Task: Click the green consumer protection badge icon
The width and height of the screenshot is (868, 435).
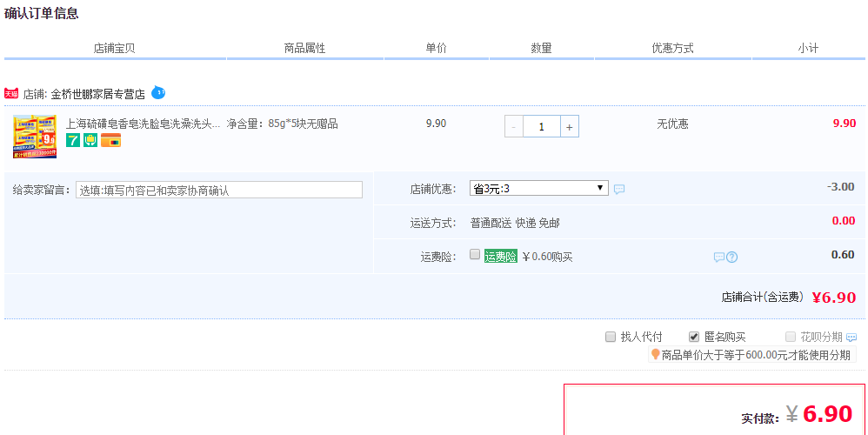Action: pyautogui.click(x=90, y=140)
